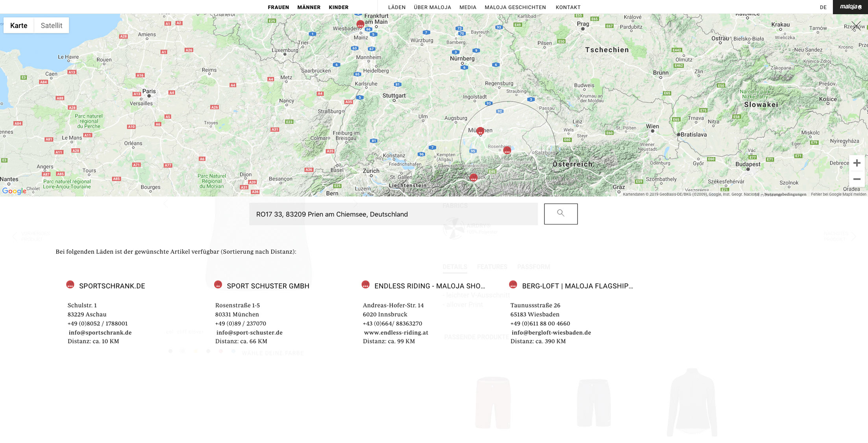
Task: Click the address search input field
Action: 393,214
